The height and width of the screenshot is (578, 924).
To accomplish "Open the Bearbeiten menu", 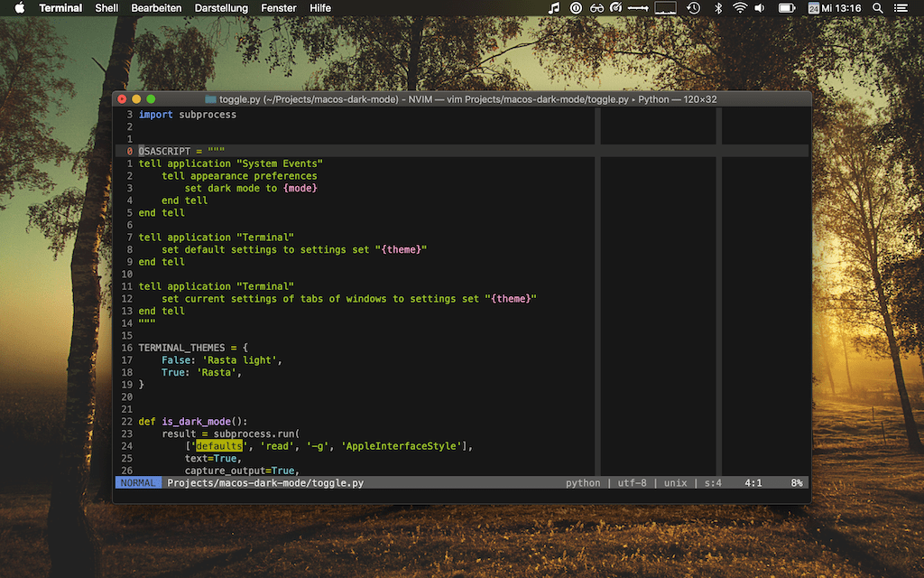I will (x=156, y=7).
